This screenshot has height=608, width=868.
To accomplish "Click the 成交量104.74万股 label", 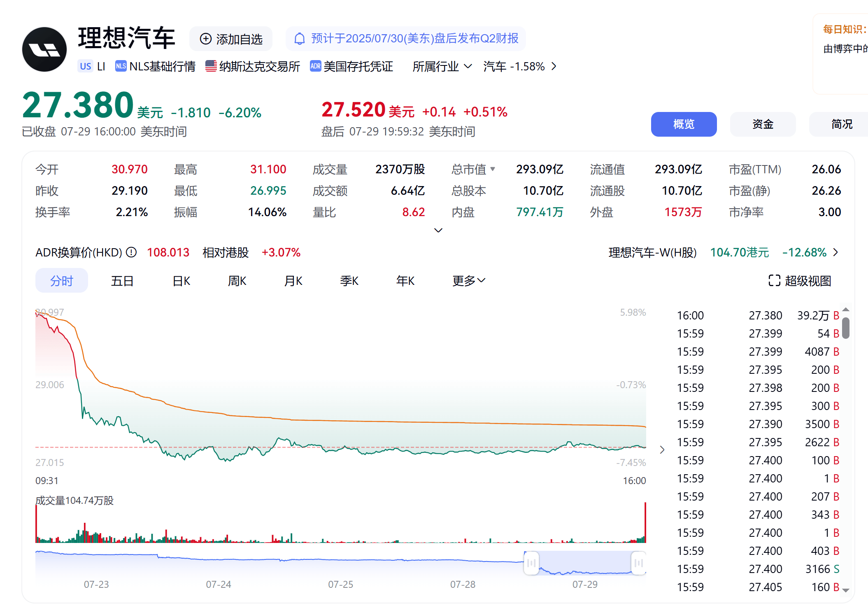I will coord(74,500).
